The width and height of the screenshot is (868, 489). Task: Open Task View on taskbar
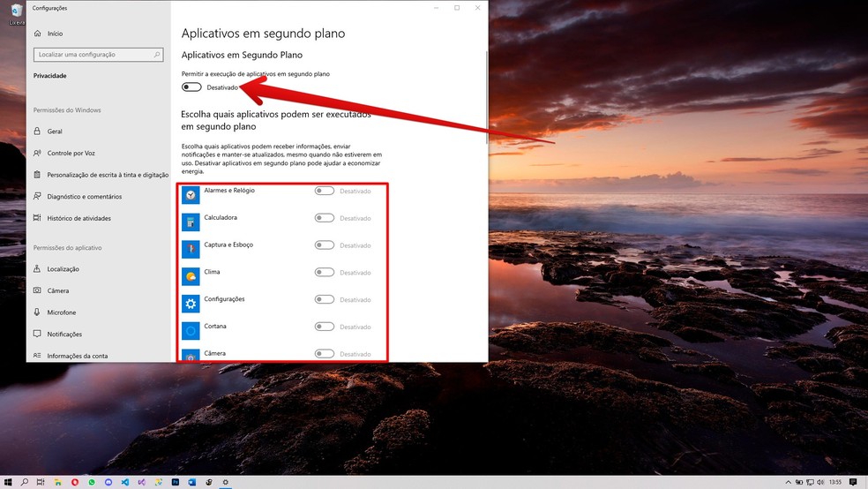pos(41,482)
